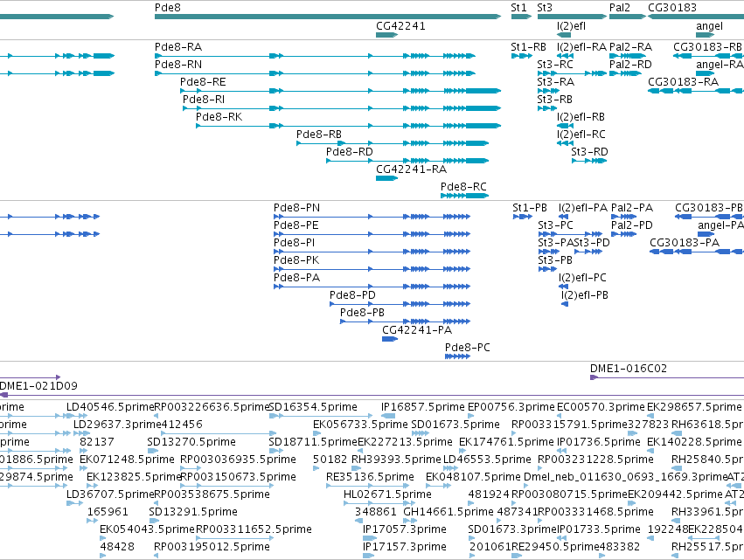Image resolution: width=744 pixels, height=560 pixels.
Task: Select transcript Pal2-RA
Action: point(628,56)
